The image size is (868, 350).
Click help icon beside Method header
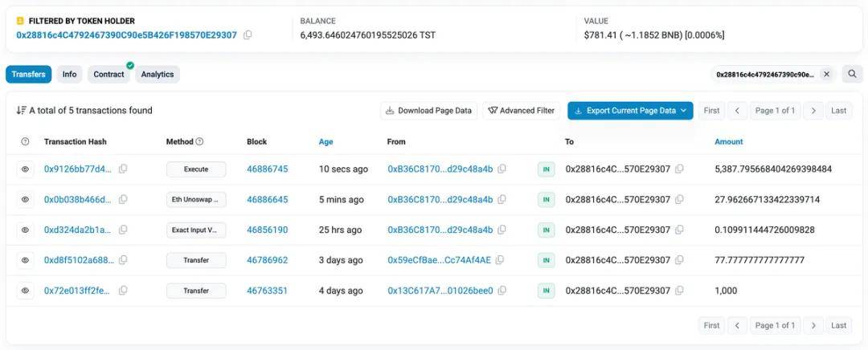tap(199, 142)
